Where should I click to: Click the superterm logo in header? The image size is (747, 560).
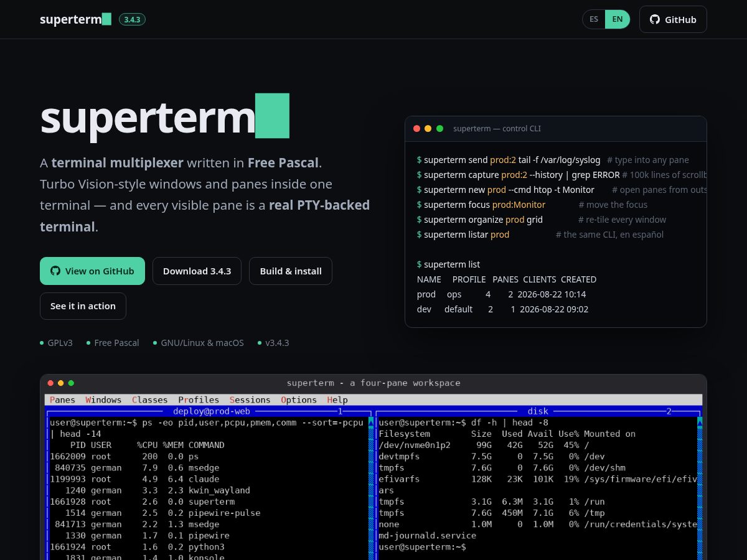coord(75,19)
